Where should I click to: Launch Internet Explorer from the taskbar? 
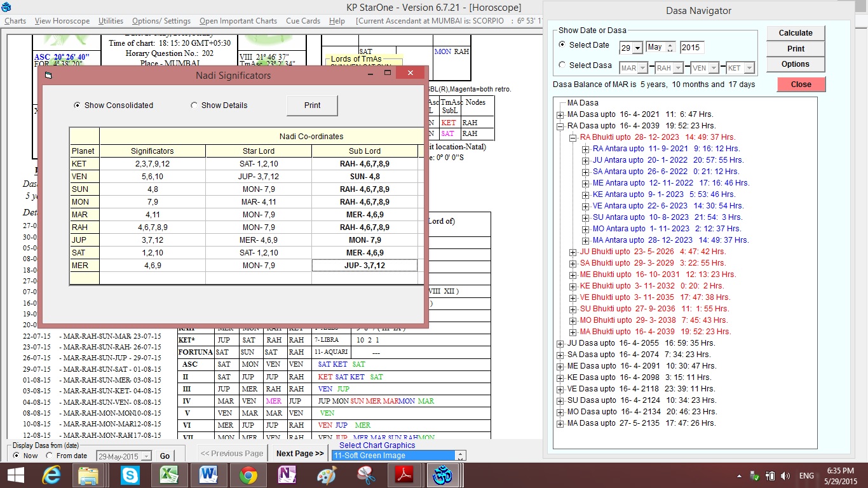coord(51,475)
